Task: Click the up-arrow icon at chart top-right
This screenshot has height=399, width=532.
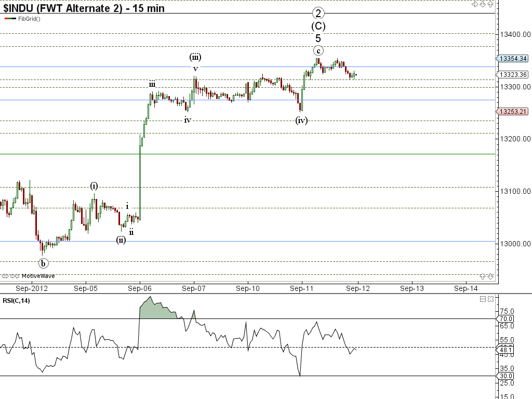Action: click(x=490, y=4)
